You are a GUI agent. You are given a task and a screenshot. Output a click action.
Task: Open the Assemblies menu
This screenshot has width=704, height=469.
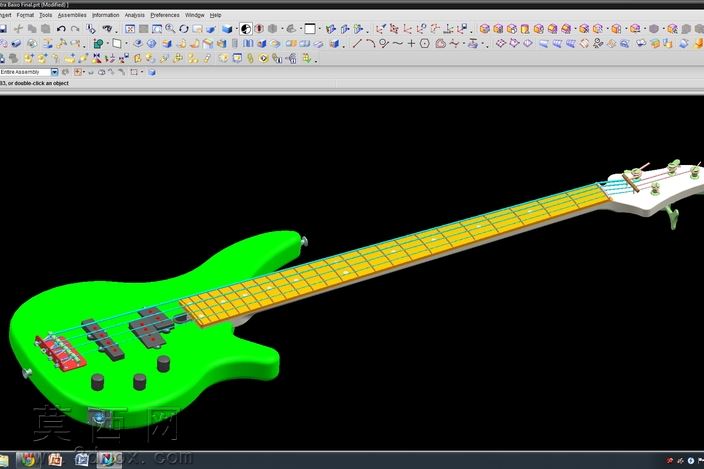coord(72,15)
